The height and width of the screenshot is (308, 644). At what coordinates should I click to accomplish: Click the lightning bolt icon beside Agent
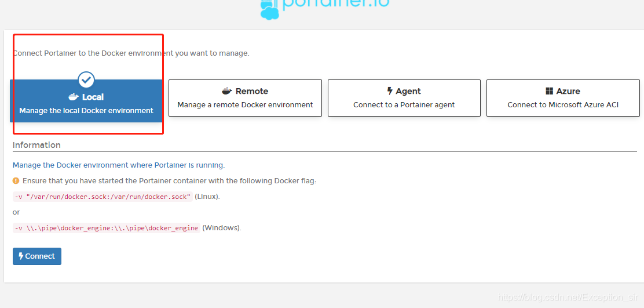(x=390, y=91)
